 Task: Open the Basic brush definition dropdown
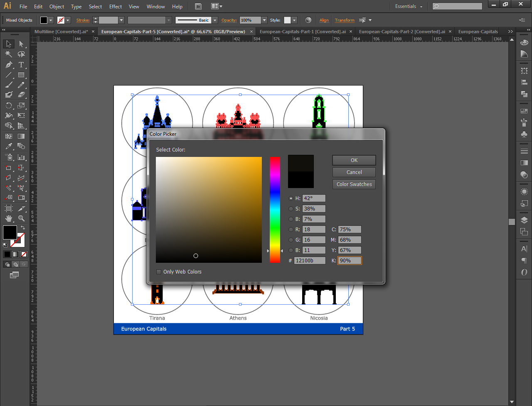click(214, 20)
